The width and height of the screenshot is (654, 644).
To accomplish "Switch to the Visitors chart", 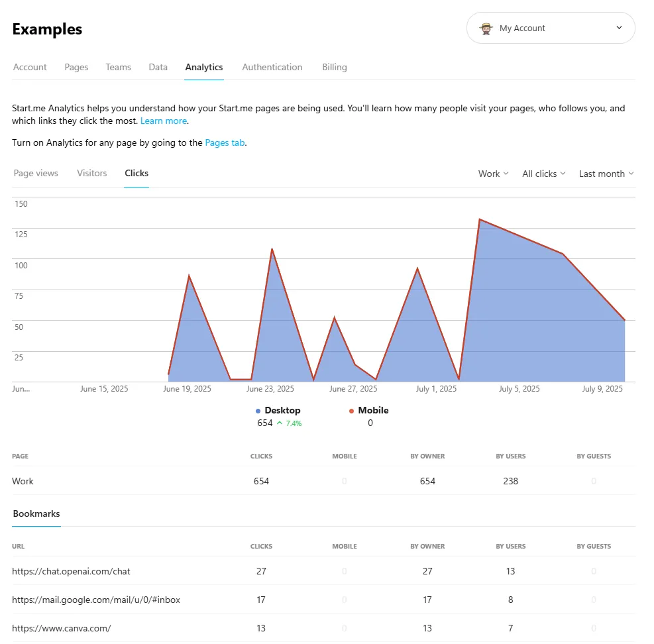I will [91, 173].
